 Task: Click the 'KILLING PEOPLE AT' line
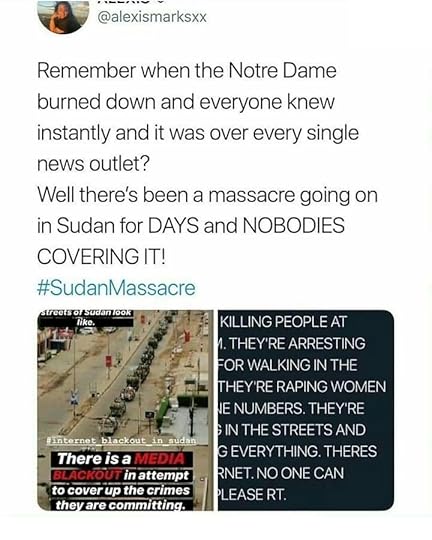283,322
